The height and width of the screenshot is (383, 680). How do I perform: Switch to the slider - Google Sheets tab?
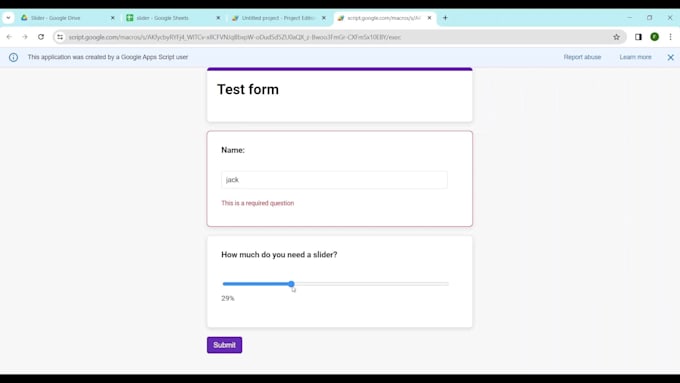coord(173,18)
